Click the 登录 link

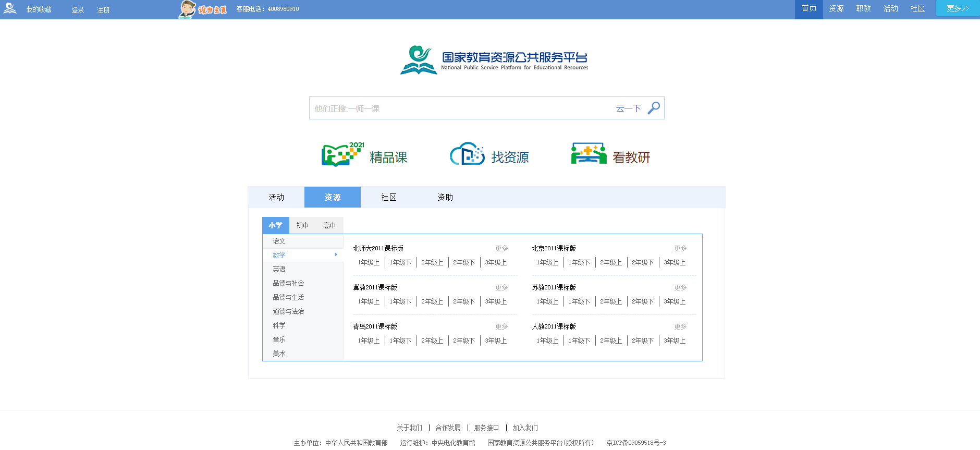[x=78, y=10]
